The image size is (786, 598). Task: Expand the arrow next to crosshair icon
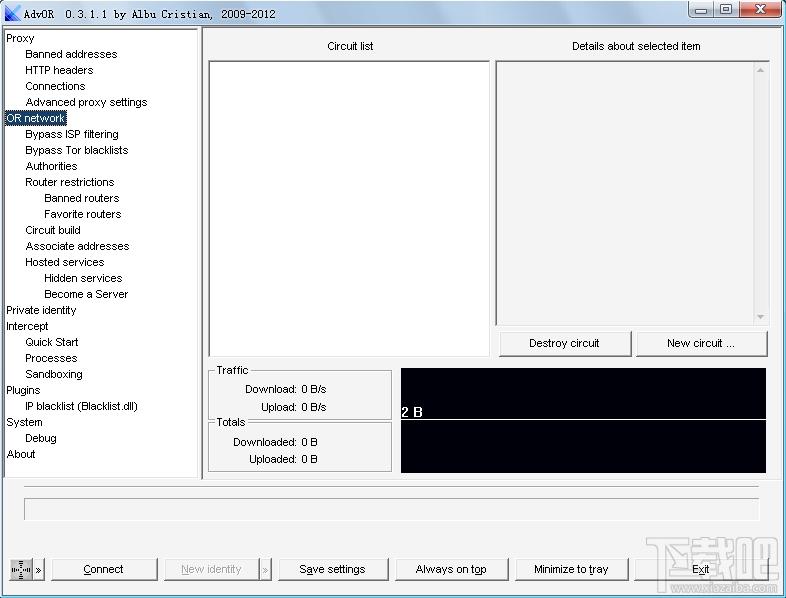pos(39,570)
